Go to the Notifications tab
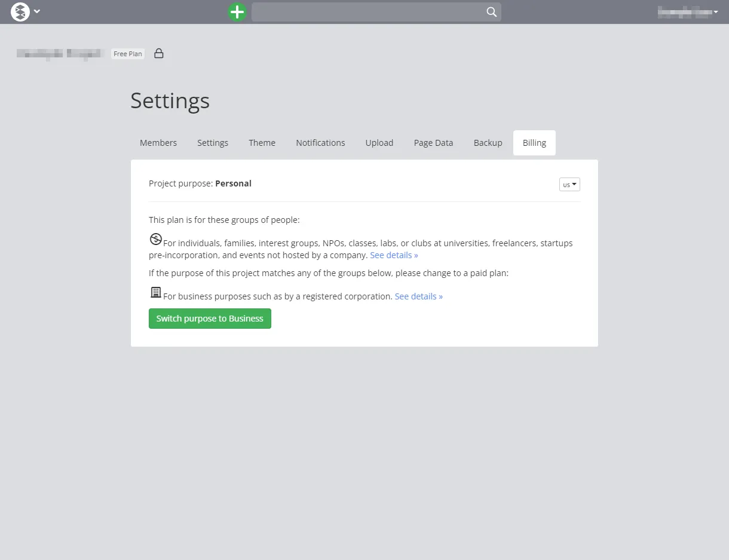This screenshot has height=560, width=729. pyautogui.click(x=320, y=143)
